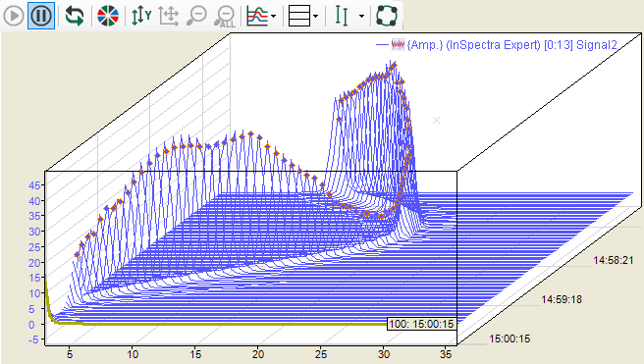Expand the chart type dropdown arrow
The image size is (644, 364).
pos(274,17)
